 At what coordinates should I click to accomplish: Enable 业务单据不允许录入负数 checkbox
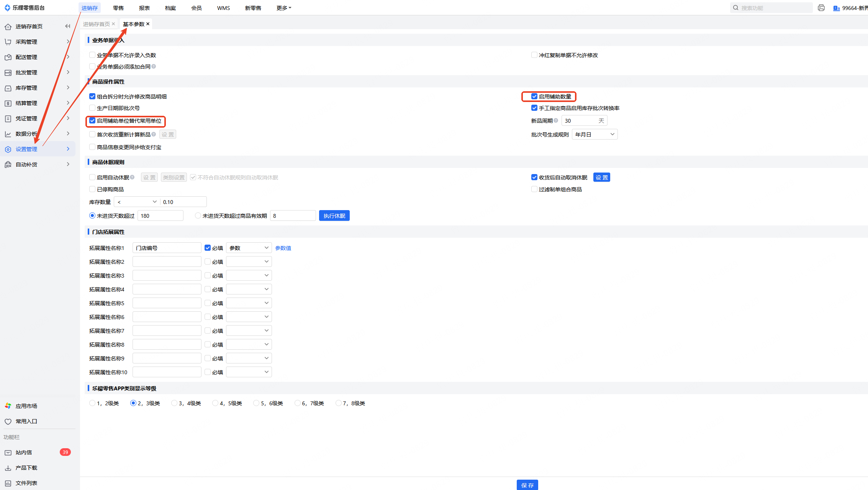point(92,55)
